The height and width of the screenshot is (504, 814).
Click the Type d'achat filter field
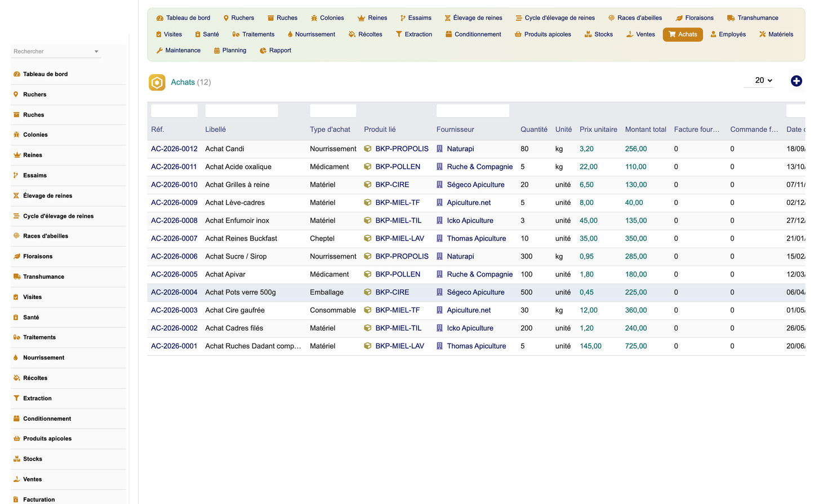(333, 111)
